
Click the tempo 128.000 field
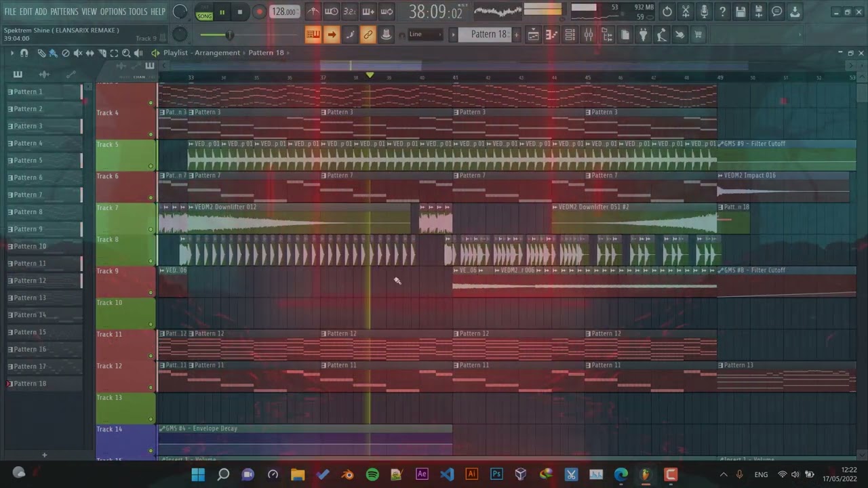284,12
